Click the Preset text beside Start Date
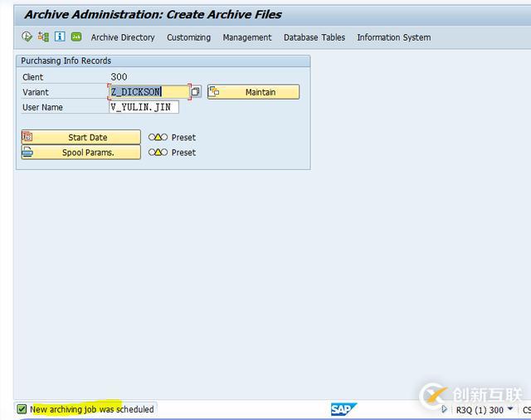The width and height of the screenshot is (531, 420). pos(183,137)
